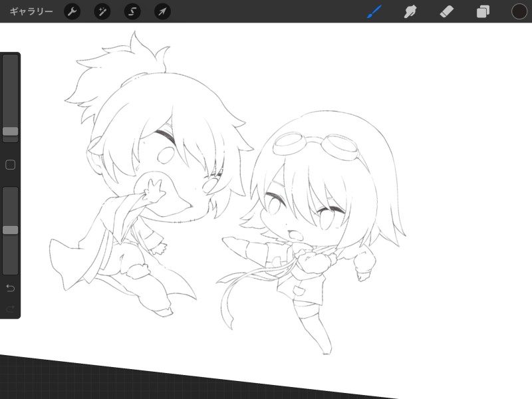Open the Adjustments magic wand menu

102,11
